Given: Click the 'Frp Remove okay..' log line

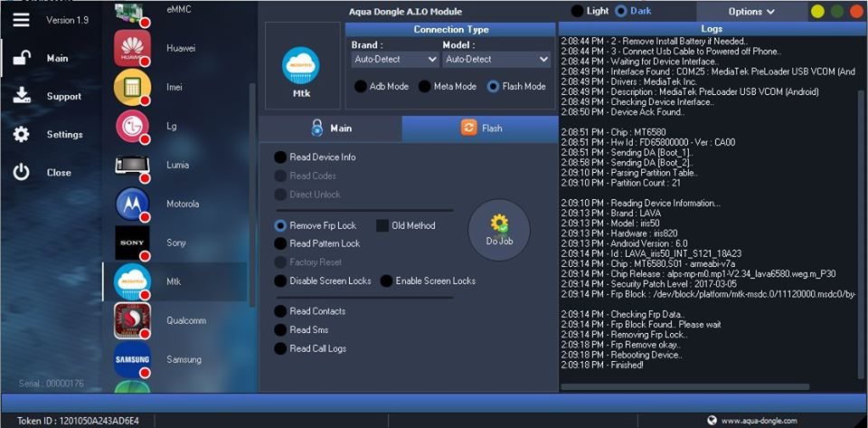Looking at the screenshot, I should coord(620,345).
